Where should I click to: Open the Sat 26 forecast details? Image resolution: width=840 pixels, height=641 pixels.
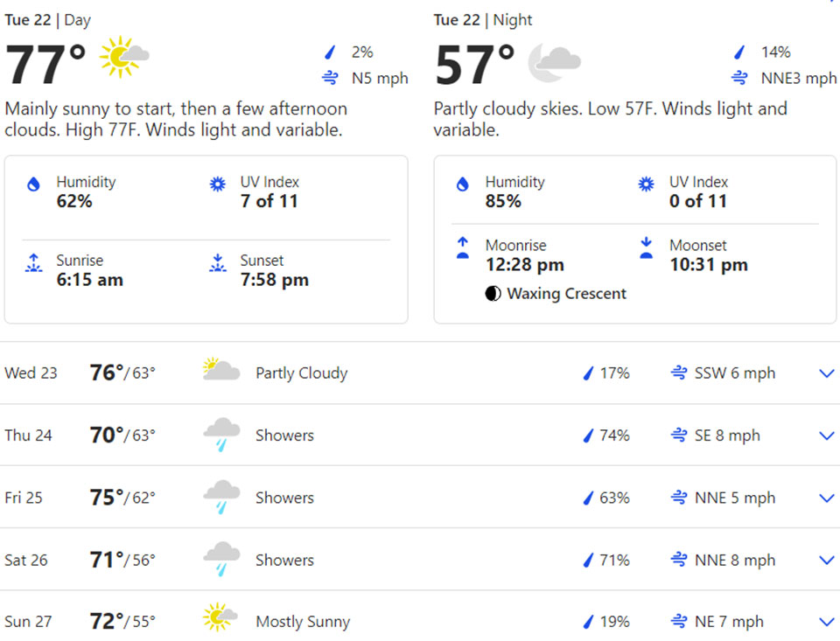tap(826, 560)
